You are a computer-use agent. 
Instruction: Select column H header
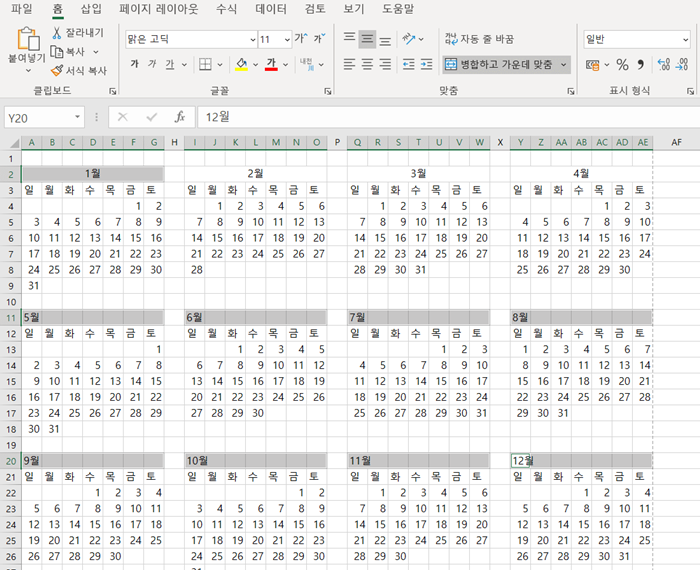pos(174,142)
